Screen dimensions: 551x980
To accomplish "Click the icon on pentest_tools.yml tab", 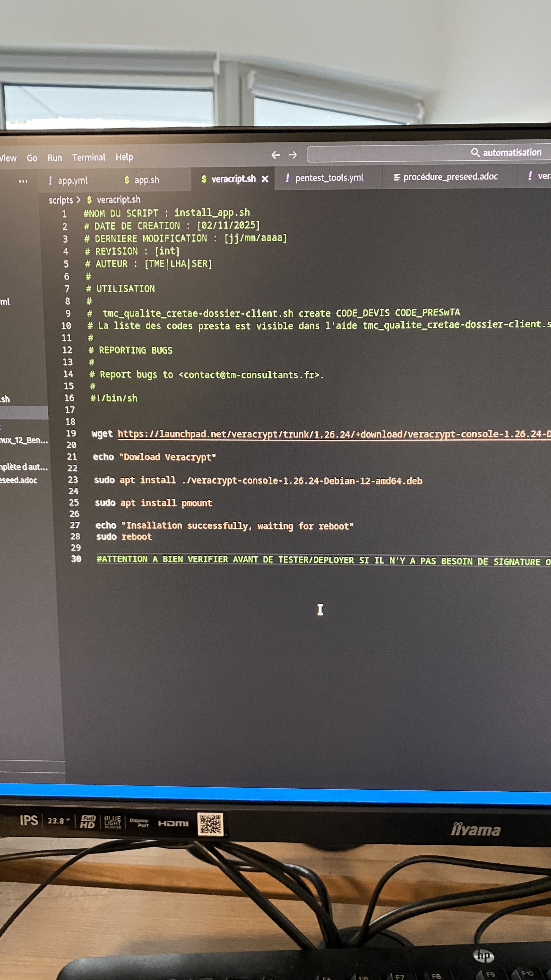I will 287,178.
